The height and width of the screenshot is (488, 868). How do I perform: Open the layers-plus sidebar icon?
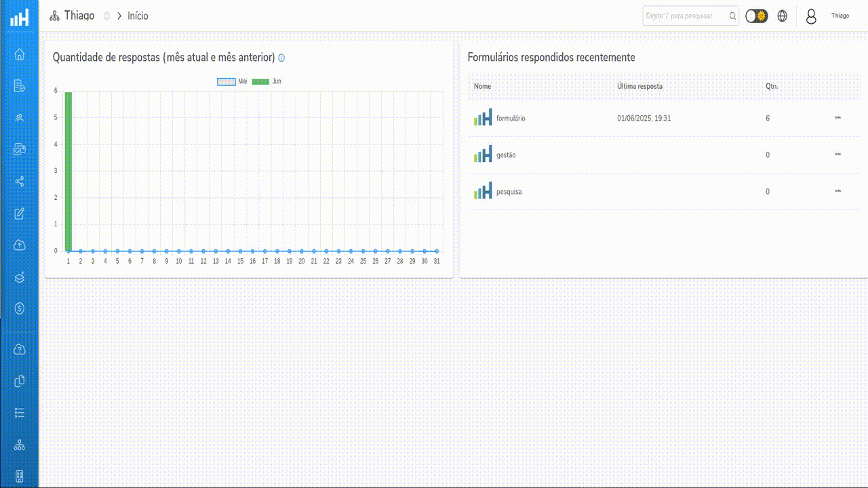[x=20, y=277]
